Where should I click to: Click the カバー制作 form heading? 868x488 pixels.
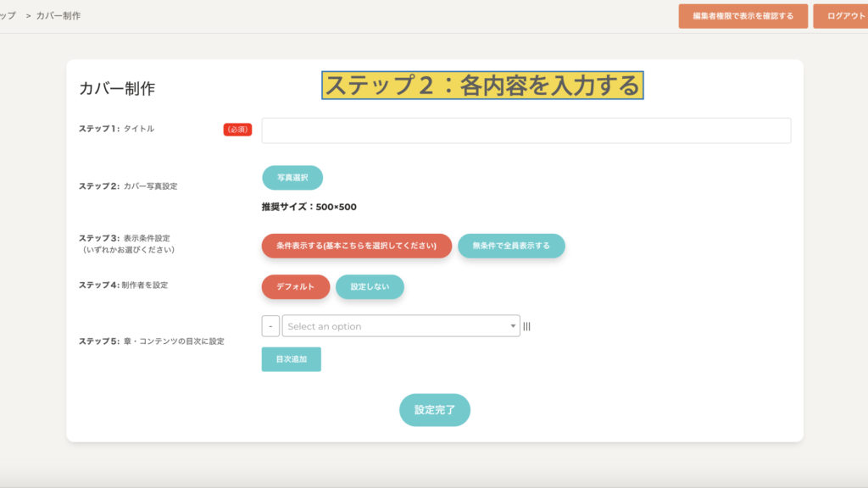pos(117,89)
